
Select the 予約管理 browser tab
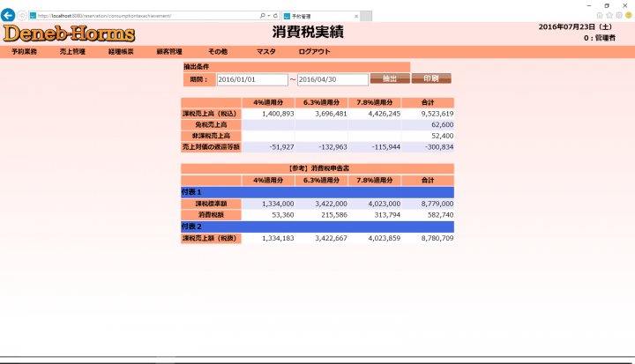[321, 16]
